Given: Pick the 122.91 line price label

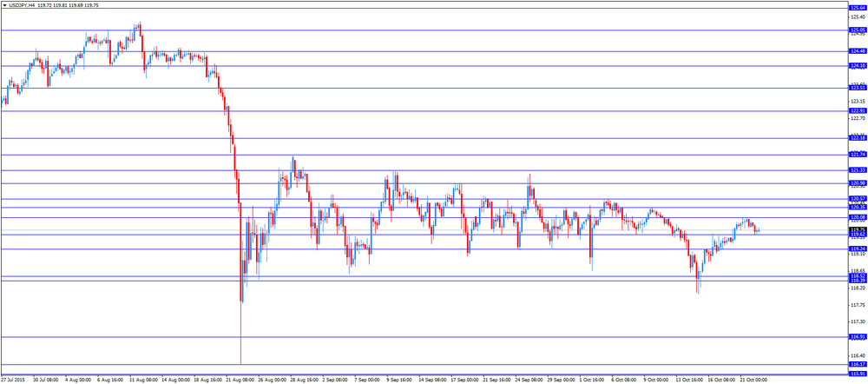Looking at the screenshot, I should (x=858, y=110).
